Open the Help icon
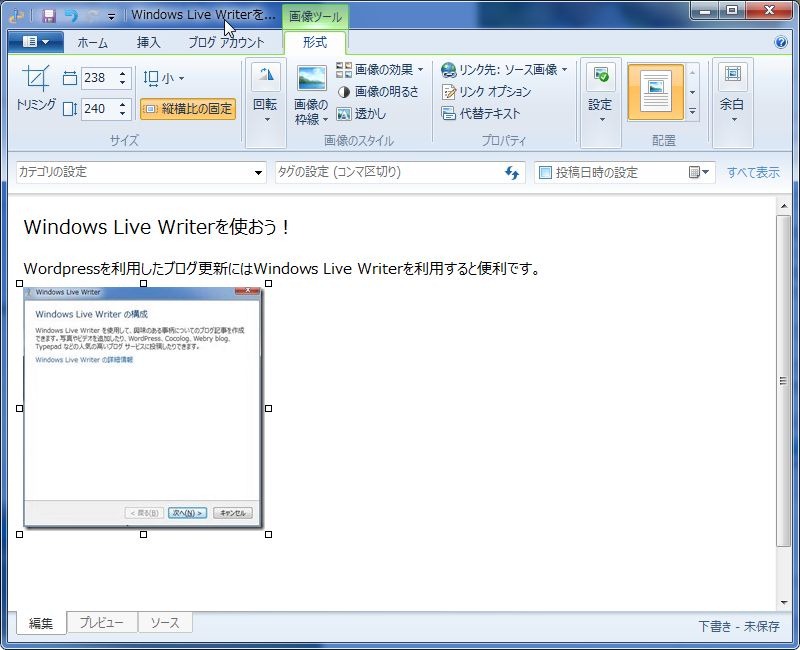 tap(781, 42)
